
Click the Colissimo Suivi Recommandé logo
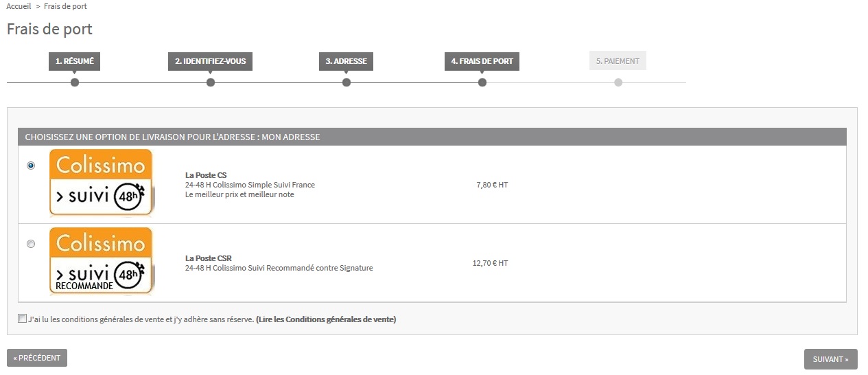[x=101, y=261]
